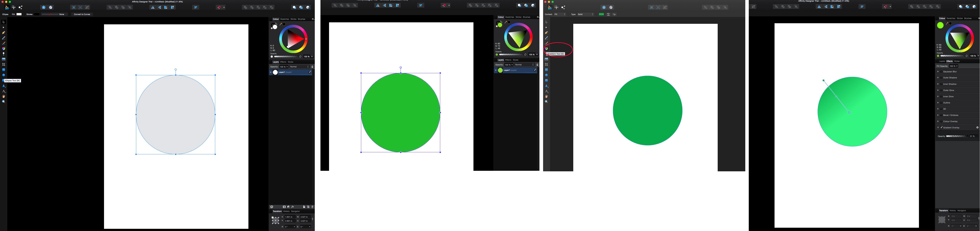The width and height of the screenshot is (980, 231).
Task: Expand the 3D effect section
Action: pos(938,109)
